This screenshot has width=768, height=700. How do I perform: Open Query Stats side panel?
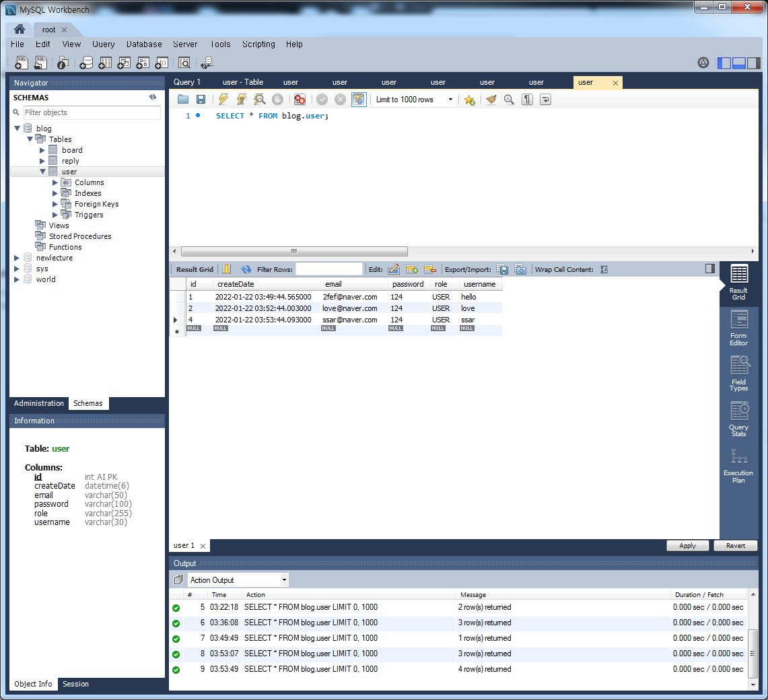click(x=738, y=419)
